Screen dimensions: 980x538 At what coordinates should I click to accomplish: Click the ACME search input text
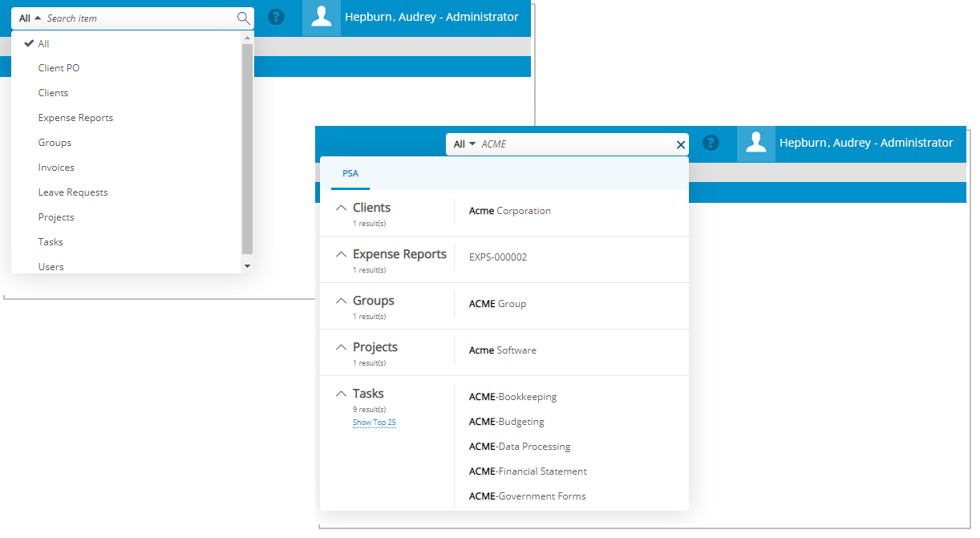[493, 144]
